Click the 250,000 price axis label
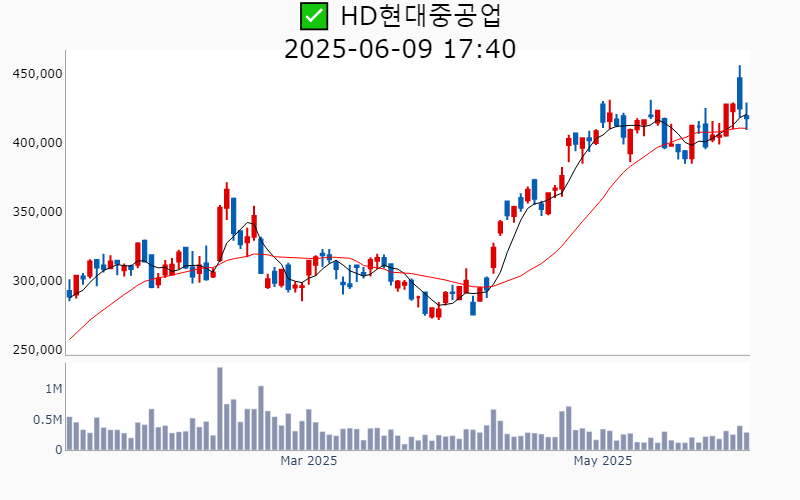 (37, 350)
